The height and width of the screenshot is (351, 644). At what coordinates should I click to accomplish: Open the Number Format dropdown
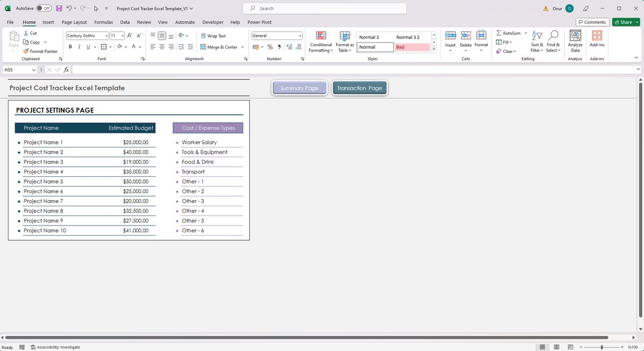pyautogui.click(x=300, y=35)
